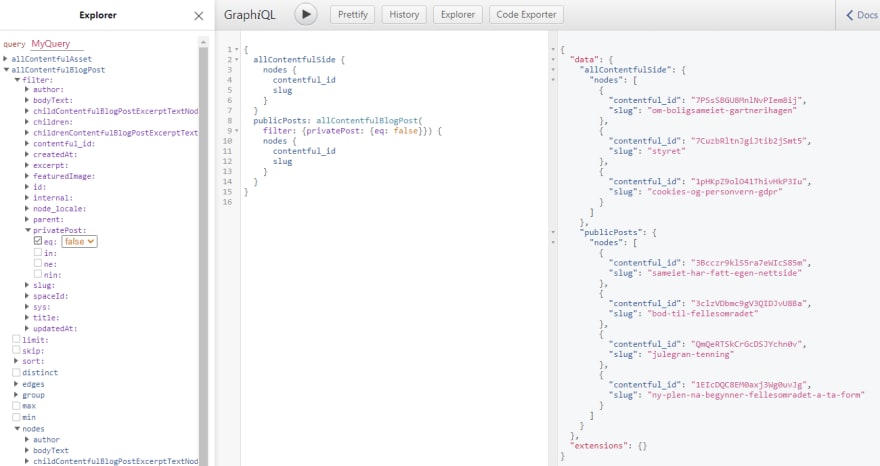Expand the slug: filter field

click(x=27, y=285)
